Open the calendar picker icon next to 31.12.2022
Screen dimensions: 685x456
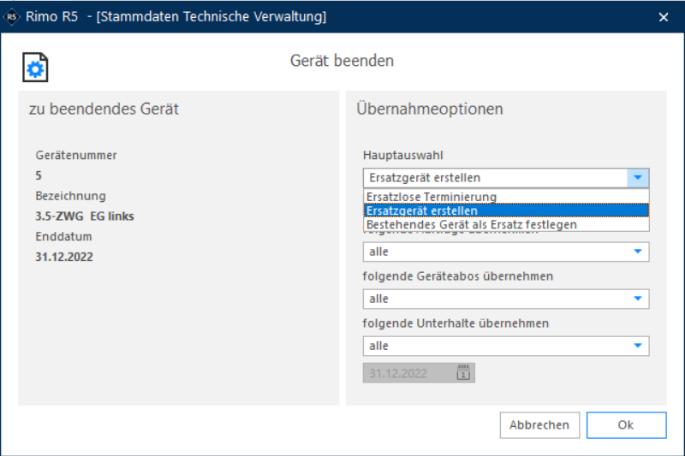pyautogui.click(x=463, y=373)
